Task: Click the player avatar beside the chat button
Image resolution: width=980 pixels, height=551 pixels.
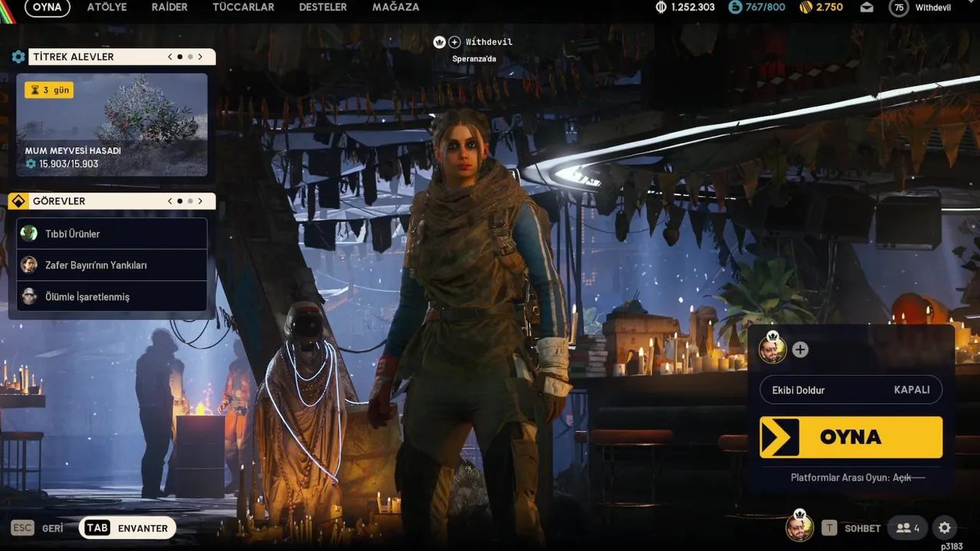Action: point(799,527)
